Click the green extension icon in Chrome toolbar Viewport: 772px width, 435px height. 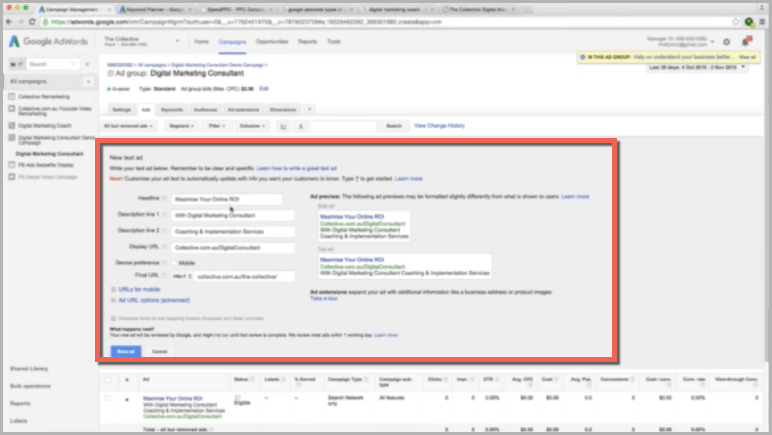click(749, 22)
